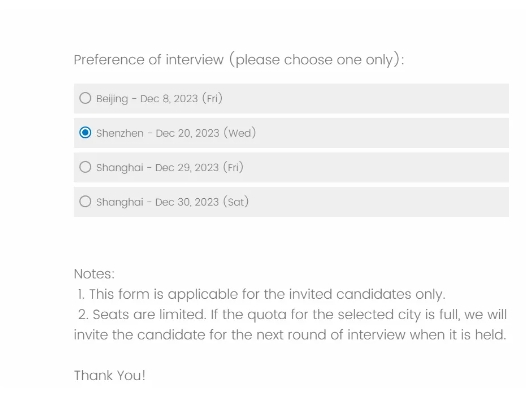Click the empty gray area of Dec 30 row
The width and height of the screenshot is (526, 393).
click(379, 202)
